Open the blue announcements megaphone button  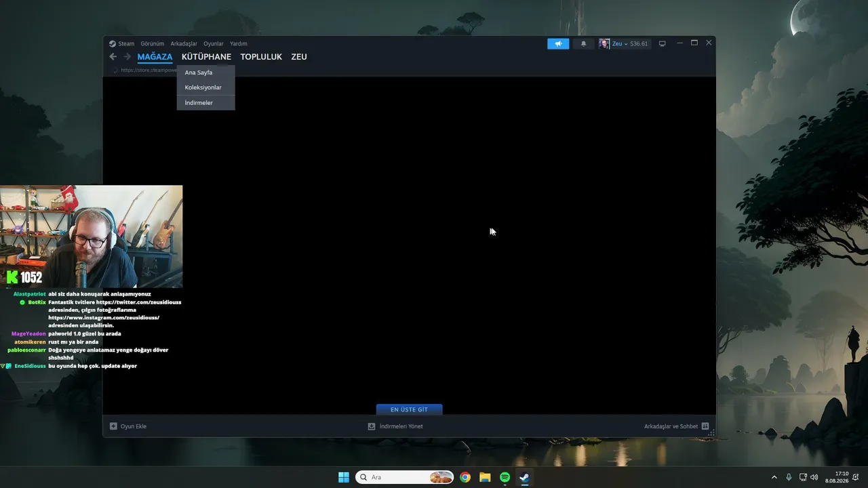pyautogui.click(x=558, y=43)
